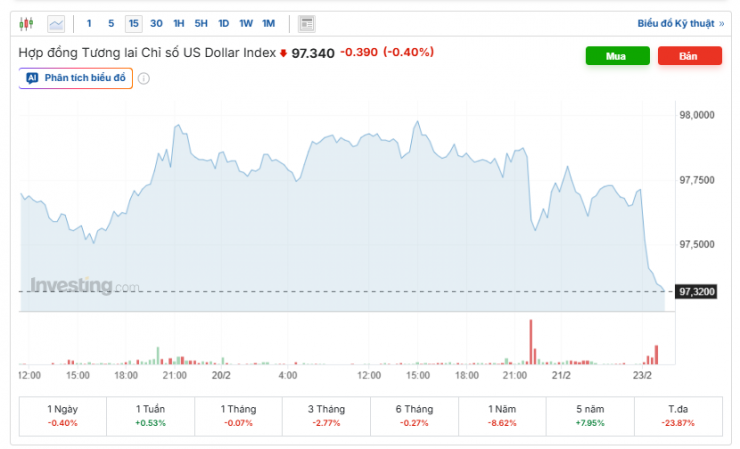740x449 pixels.
Task: Click the red down arrow by price
Action: coord(283,53)
